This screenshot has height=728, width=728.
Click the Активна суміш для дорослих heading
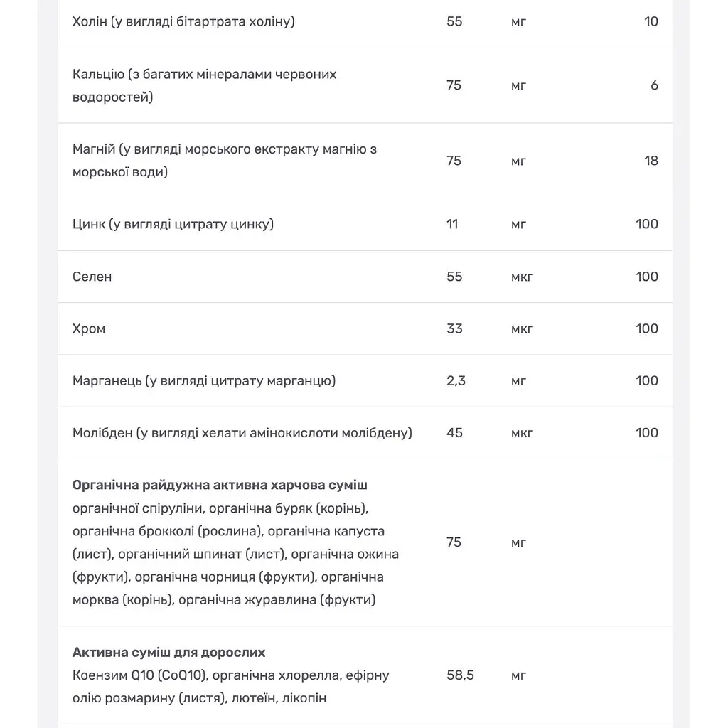(x=169, y=653)
